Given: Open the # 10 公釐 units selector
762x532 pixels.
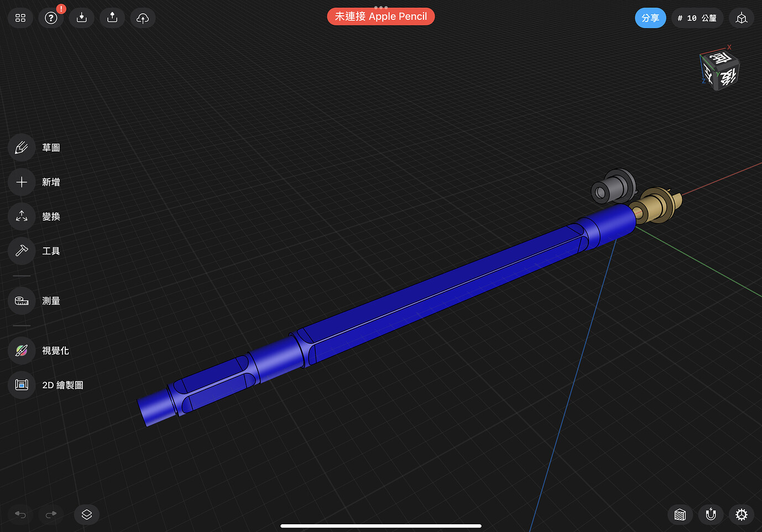Looking at the screenshot, I should tap(697, 18).
